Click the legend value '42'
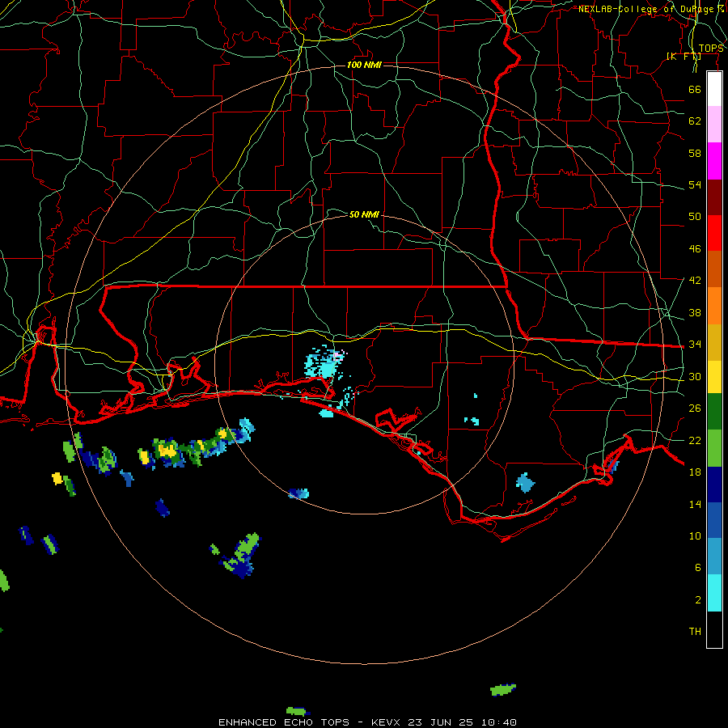The image size is (728, 728). tap(695, 281)
